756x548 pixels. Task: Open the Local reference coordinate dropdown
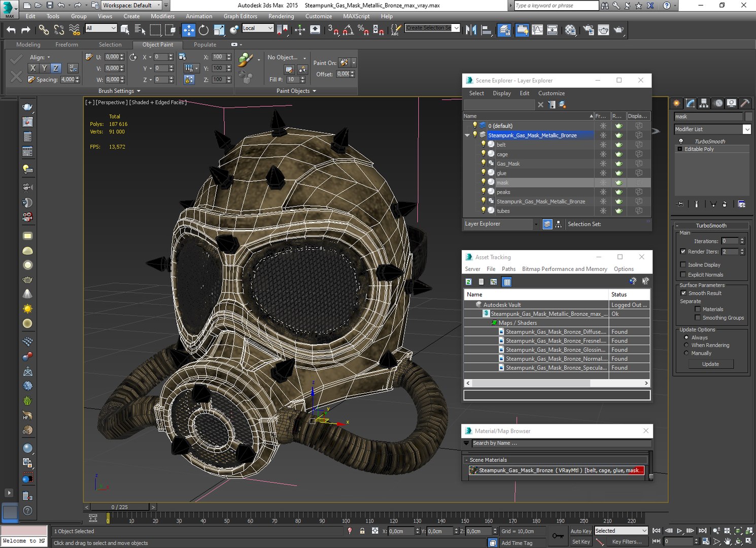click(257, 28)
